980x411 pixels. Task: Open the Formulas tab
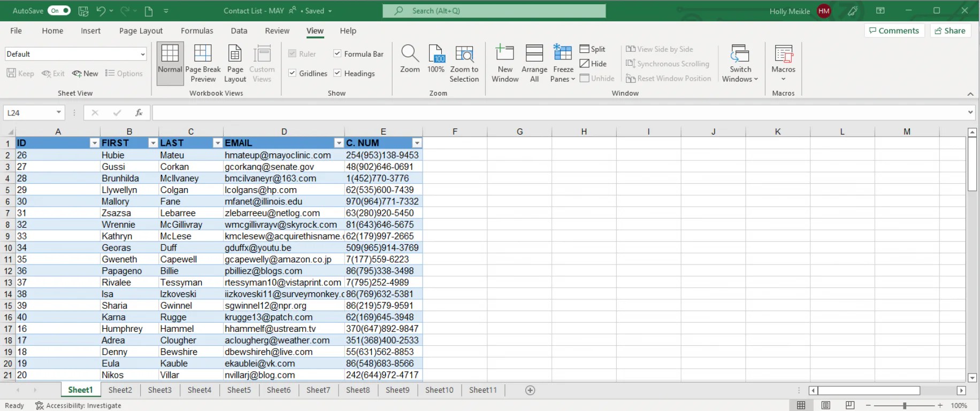click(197, 31)
